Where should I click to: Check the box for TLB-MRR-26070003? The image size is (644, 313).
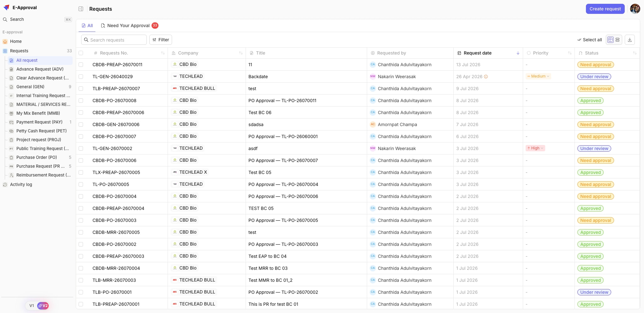click(x=81, y=280)
